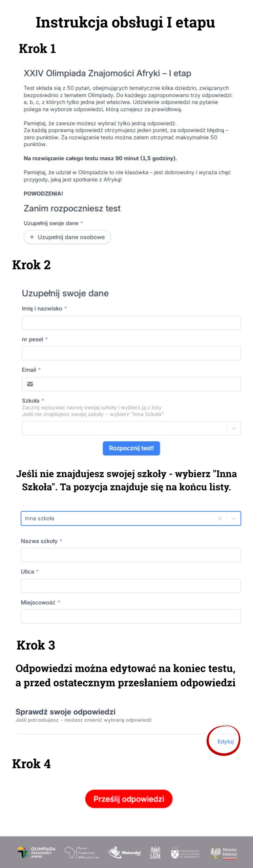
Task: Click the blue 'Rozpocznij test!' button
Action: coord(131,448)
